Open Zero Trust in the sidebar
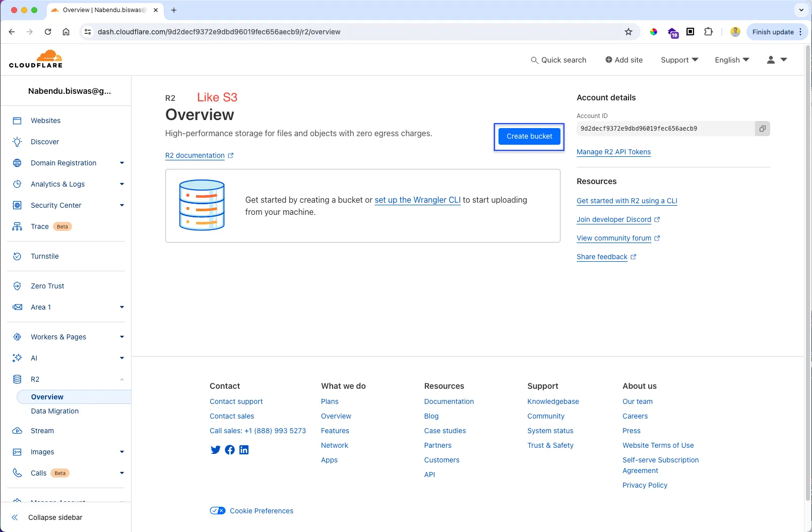Viewport: 812px width, 532px height. 47,286
